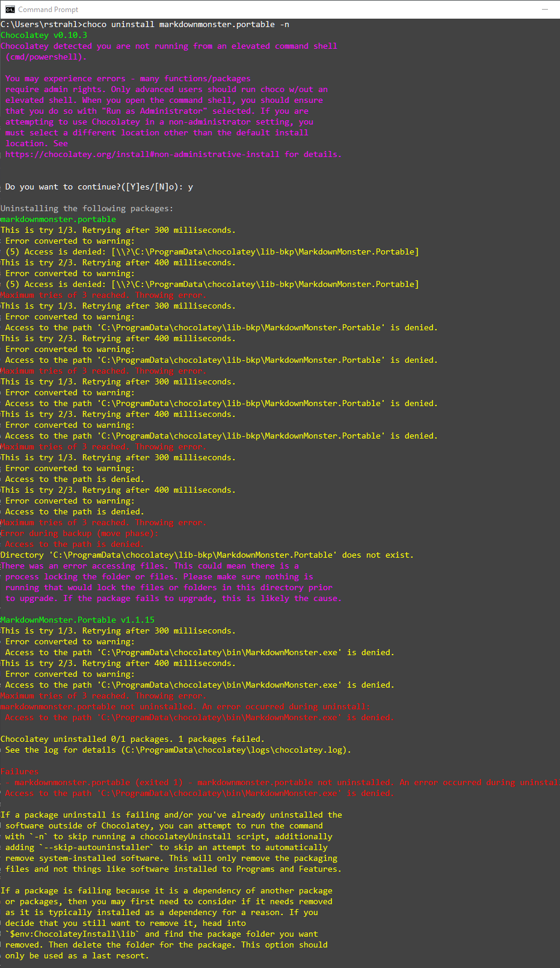Click 'Uninstalling the following packages:' line

tap(87, 209)
